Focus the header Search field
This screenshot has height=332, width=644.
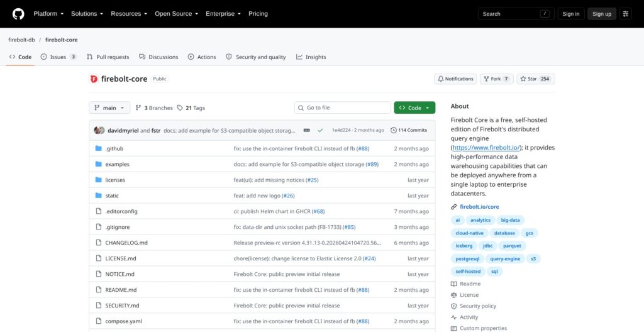point(516,14)
